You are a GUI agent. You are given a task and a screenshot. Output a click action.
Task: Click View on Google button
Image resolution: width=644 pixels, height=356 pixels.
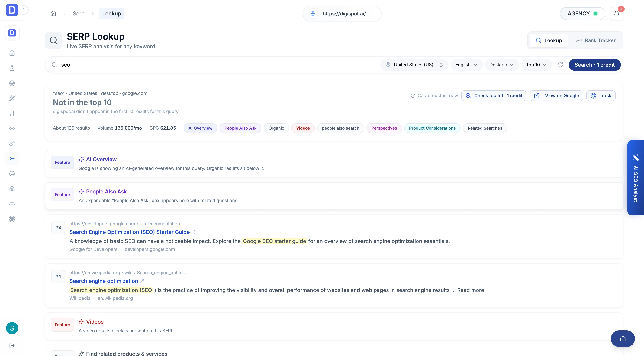click(x=556, y=95)
